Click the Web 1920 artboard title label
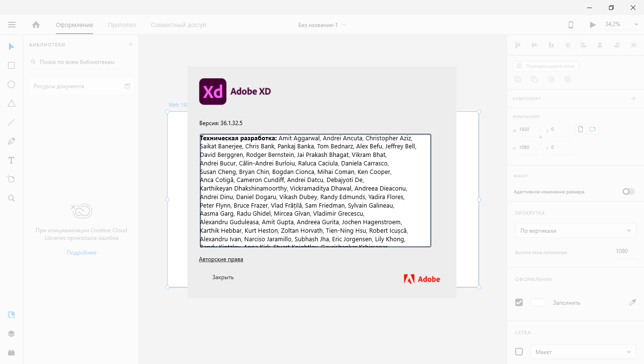644x364 pixels. [x=178, y=105]
